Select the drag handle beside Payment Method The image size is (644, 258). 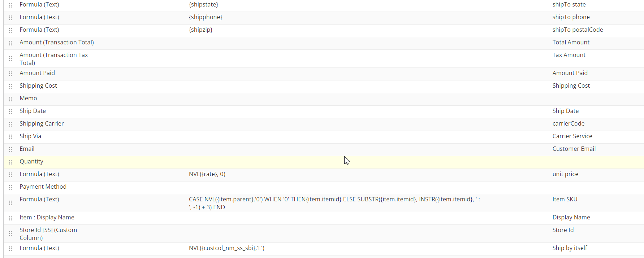10,187
